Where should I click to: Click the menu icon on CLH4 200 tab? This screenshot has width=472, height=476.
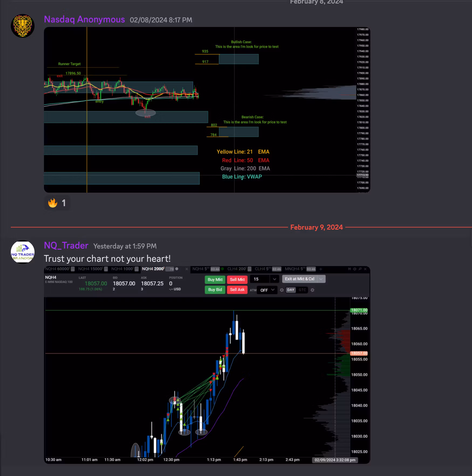249,269
